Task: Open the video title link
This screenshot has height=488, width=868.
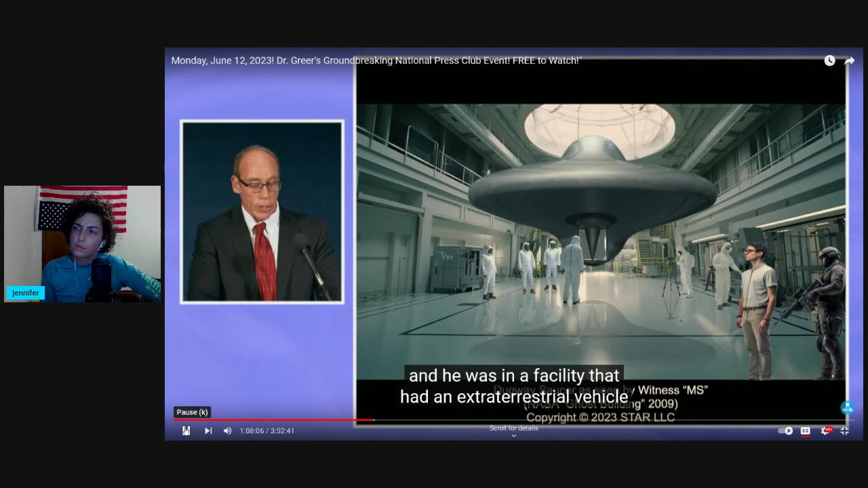Action: pos(376,60)
